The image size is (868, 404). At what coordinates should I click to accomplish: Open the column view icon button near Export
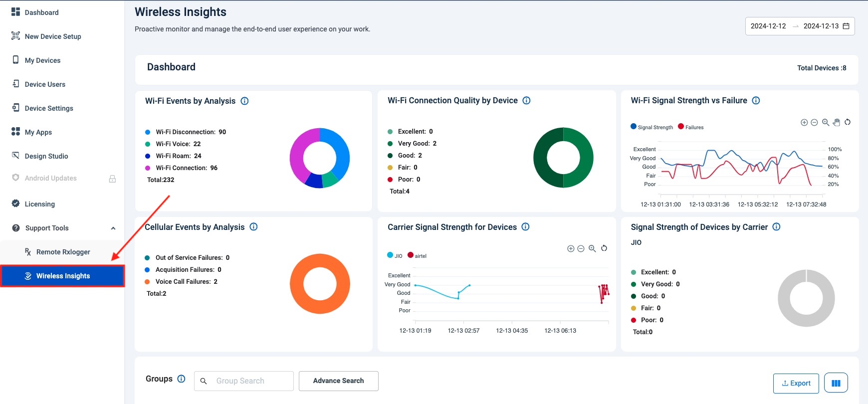pyautogui.click(x=836, y=383)
